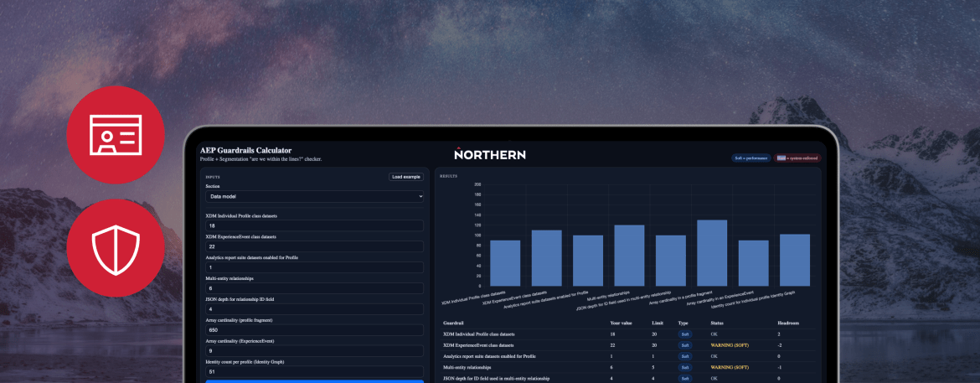Click the 'INPUTS' panel heading
980x383 pixels.
pos(213,177)
